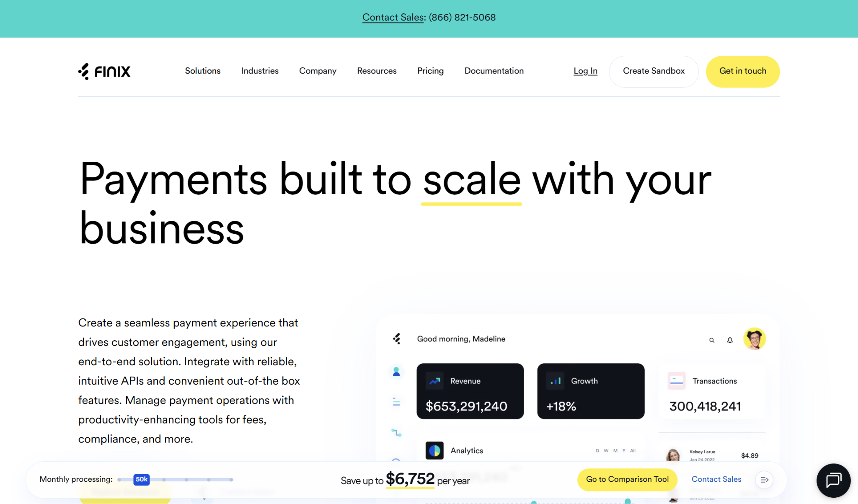Click the Revenue amount $653,291,240
This screenshot has width=858, height=504.
(x=466, y=406)
